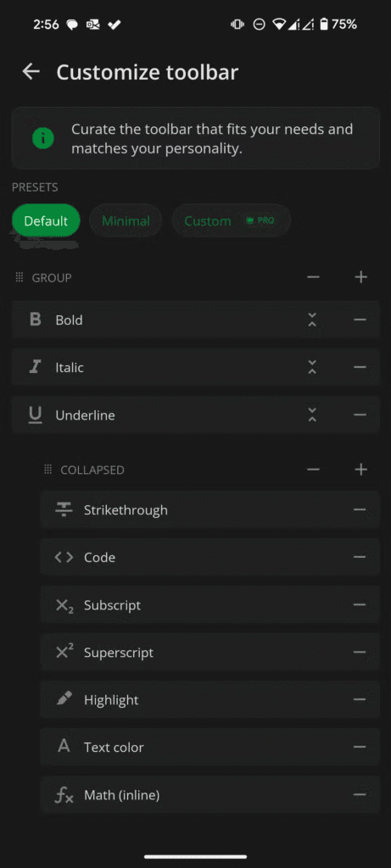Screen dimensions: 391x868
Task: Tap the Code brackets icon
Action: (x=64, y=557)
